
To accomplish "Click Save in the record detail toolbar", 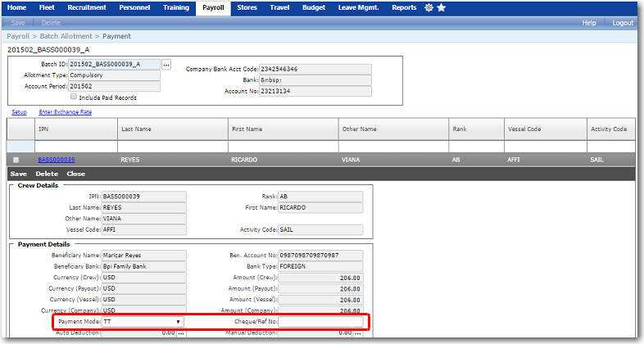I will click(18, 174).
